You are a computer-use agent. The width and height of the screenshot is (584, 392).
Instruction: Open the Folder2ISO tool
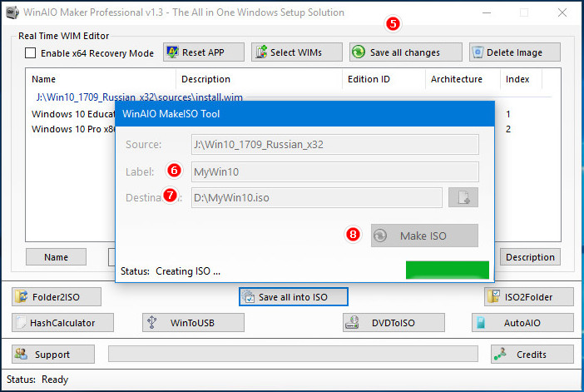(x=57, y=297)
